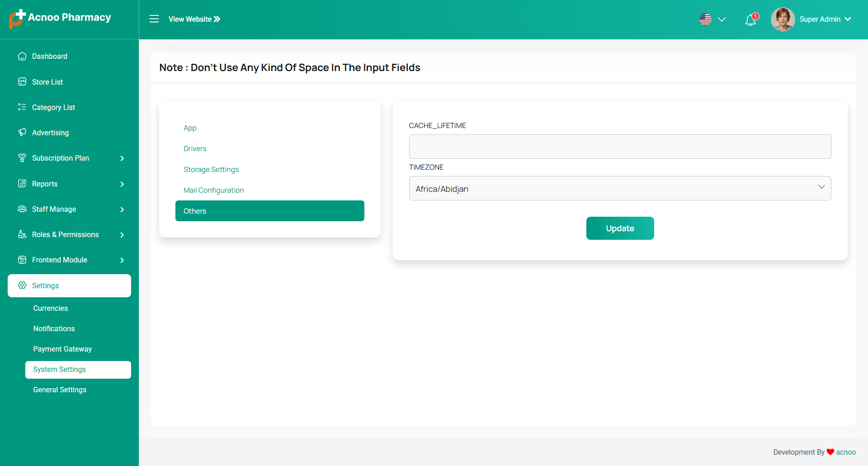This screenshot has width=868, height=466.
Task: Expand the Subscription Plan submenu
Action: pos(122,158)
